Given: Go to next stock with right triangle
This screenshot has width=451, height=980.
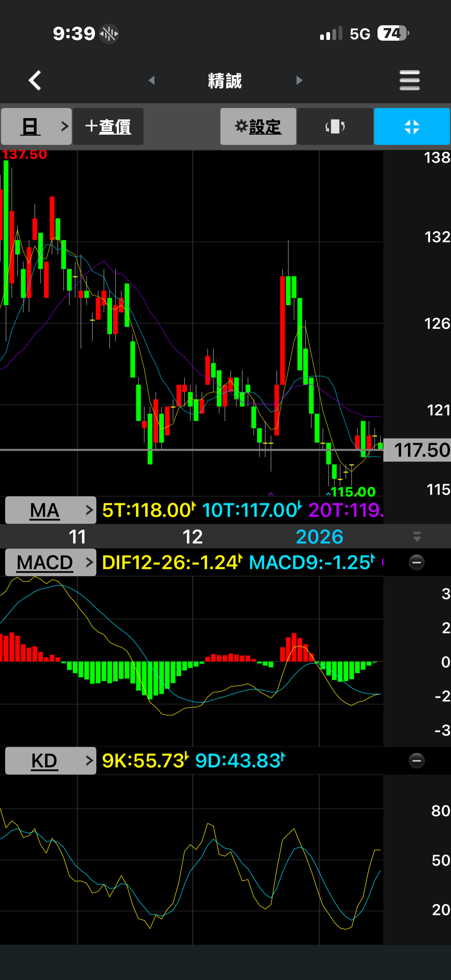Looking at the screenshot, I should (299, 80).
